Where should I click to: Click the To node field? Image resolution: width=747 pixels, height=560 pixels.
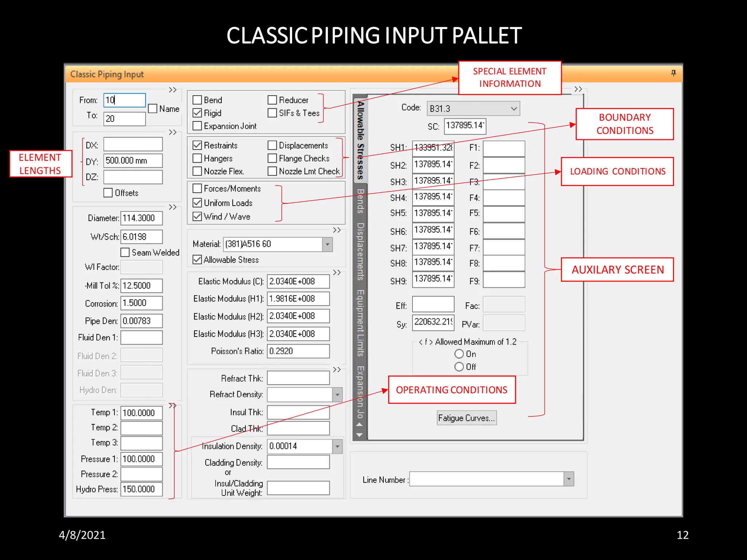tap(125, 118)
